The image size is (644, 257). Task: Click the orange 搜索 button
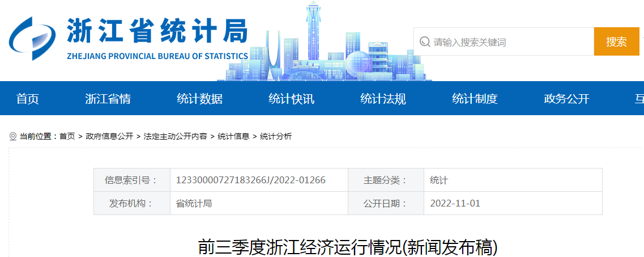(616, 41)
